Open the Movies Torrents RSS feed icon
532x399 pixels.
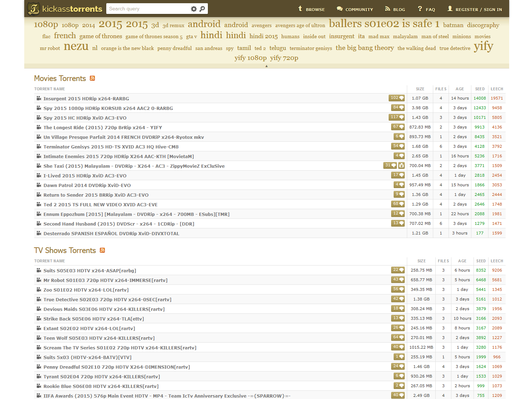(92, 78)
